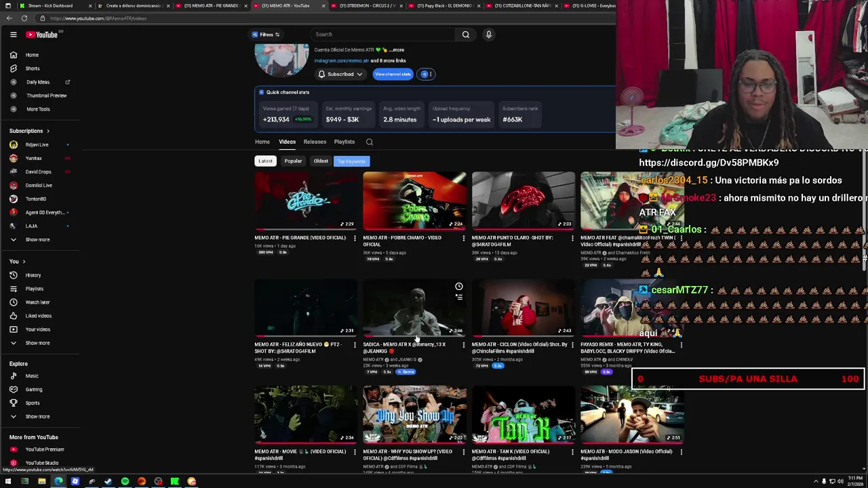This screenshot has width=868, height=488.
Task: Open Thumbnail Preview tool in sidebar
Action: tap(39, 96)
